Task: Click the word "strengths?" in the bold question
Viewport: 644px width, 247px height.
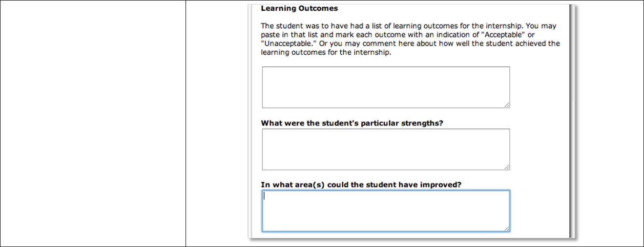Action: click(422, 123)
